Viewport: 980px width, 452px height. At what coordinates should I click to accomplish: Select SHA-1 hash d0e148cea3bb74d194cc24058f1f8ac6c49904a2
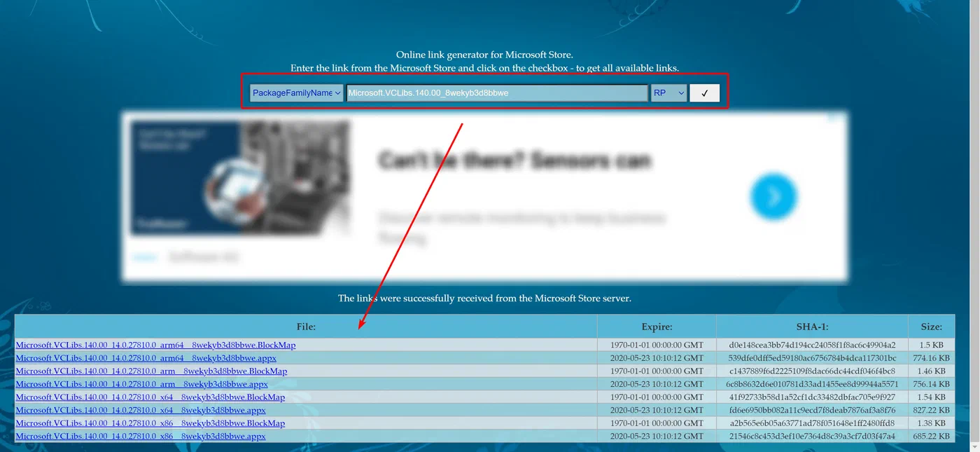pyautogui.click(x=812, y=345)
